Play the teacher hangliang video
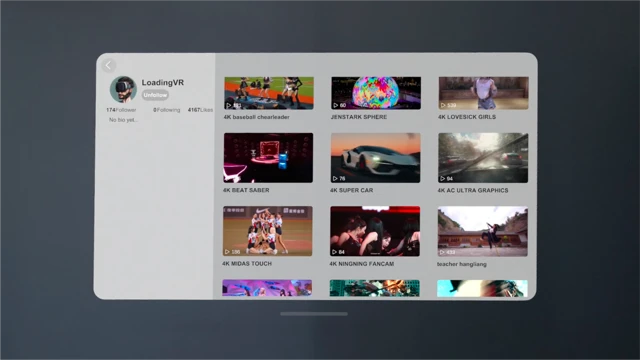The width and height of the screenshot is (640, 360). coord(482,231)
